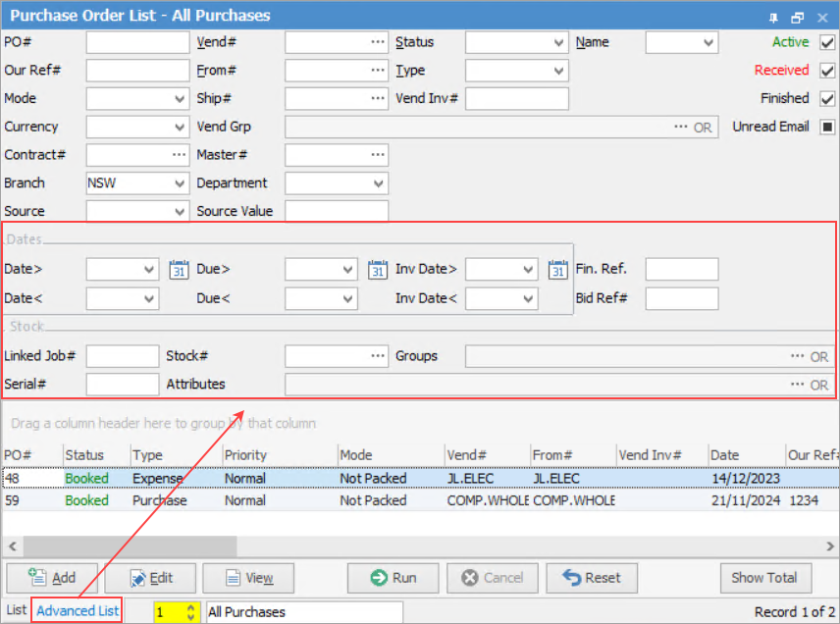
Task: Click the View button
Action: click(x=248, y=578)
